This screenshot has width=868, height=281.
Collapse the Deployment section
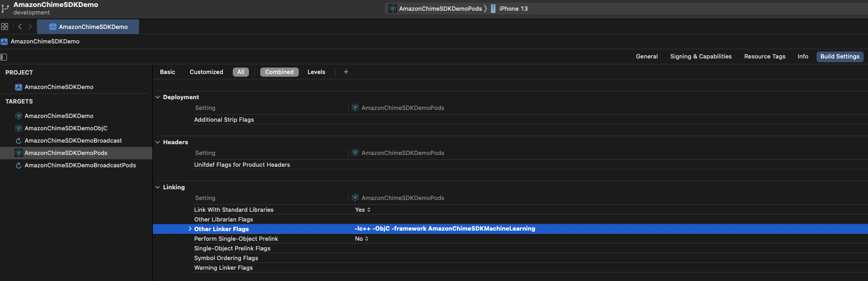(158, 97)
